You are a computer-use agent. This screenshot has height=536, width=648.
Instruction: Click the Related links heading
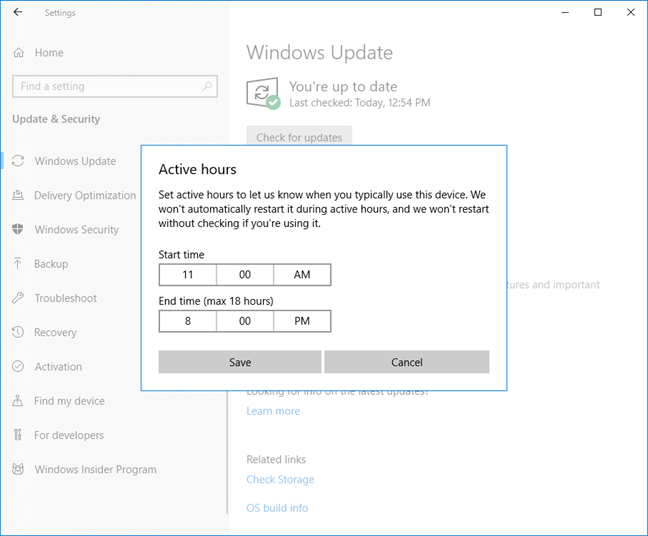coord(276,460)
